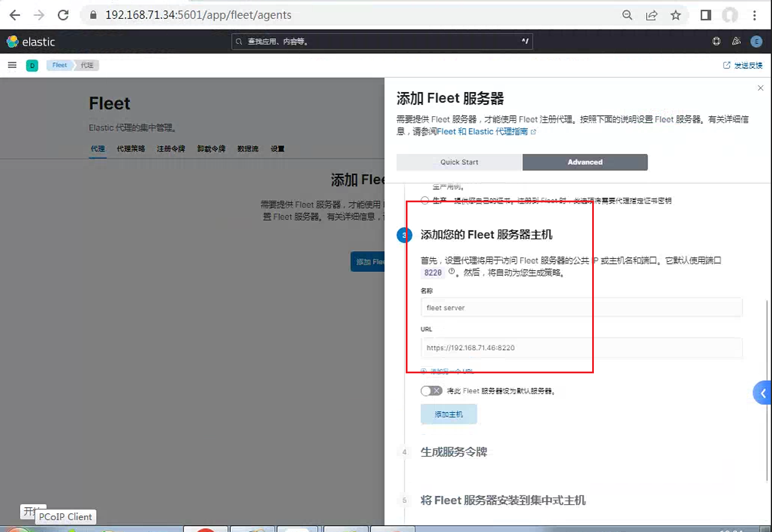Click the Fleet breadcrumb

pos(60,65)
